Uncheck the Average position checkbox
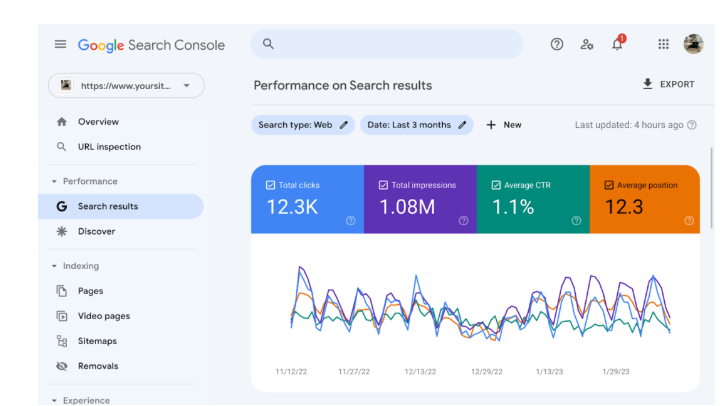 pos(609,185)
